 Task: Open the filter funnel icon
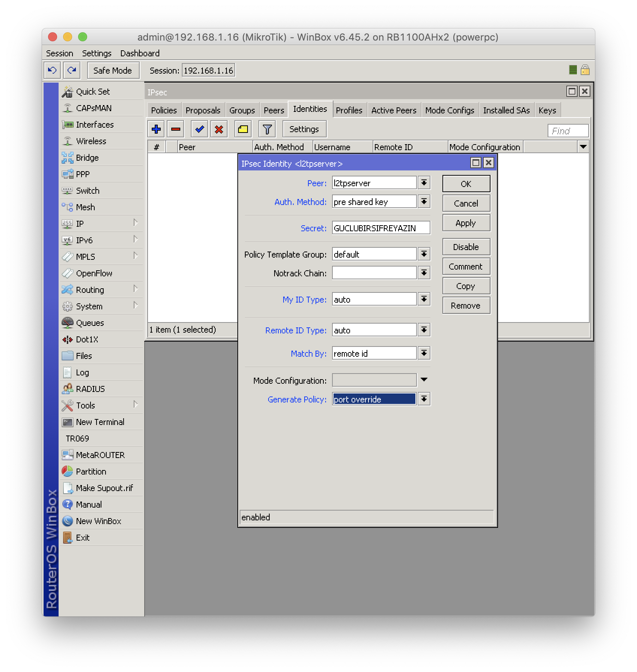pos(267,130)
